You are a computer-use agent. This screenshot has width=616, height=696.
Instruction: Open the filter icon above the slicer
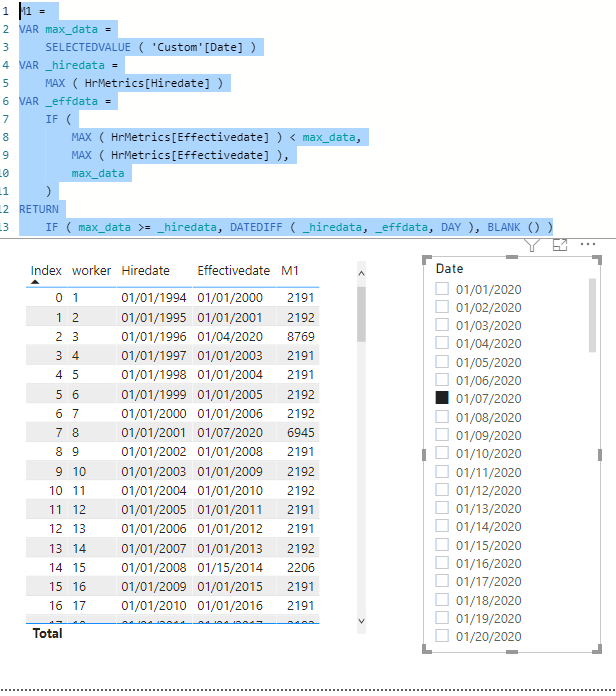(532, 245)
